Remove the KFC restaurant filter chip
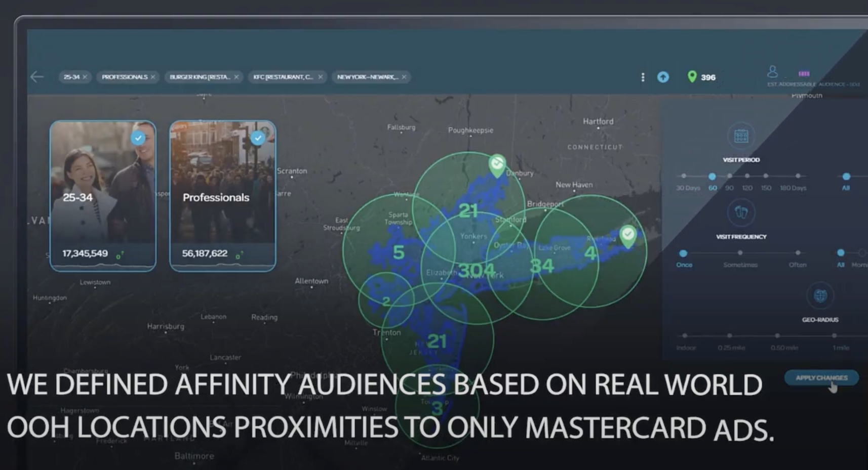The width and height of the screenshot is (868, 470). pyautogui.click(x=320, y=77)
